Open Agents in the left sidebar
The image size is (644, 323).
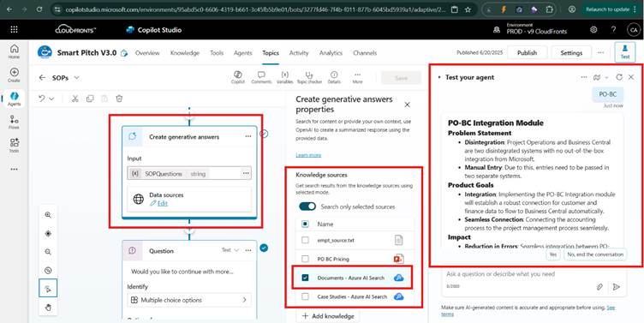pos(14,99)
